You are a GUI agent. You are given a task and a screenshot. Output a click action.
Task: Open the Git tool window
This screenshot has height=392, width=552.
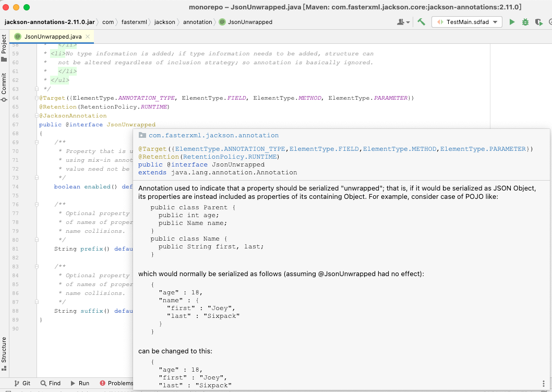tap(25, 383)
